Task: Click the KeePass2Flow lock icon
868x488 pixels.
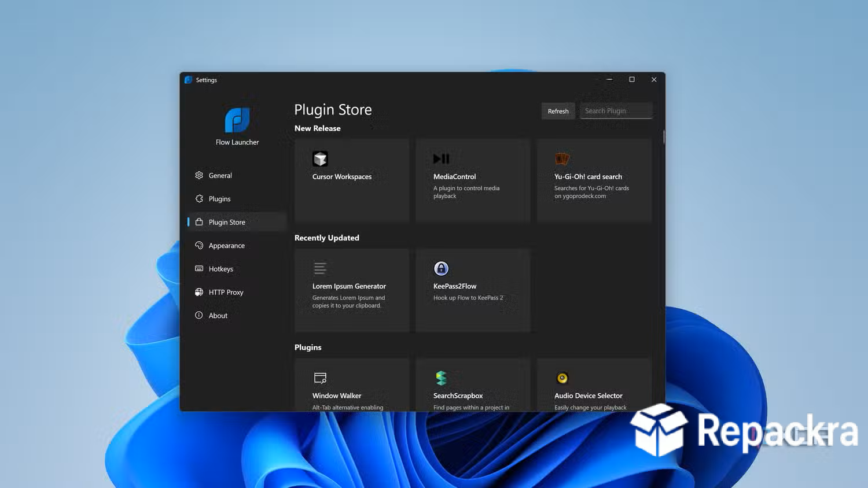Action: click(x=441, y=268)
